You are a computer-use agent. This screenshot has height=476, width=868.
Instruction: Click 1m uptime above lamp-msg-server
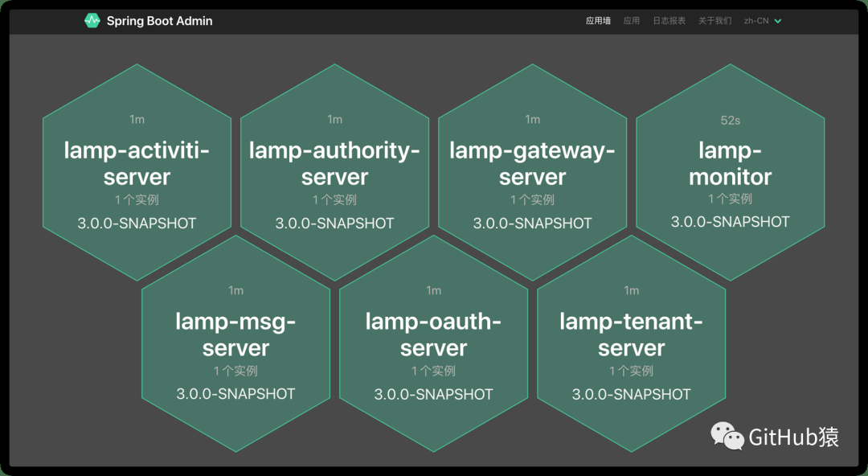tap(235, 290)
